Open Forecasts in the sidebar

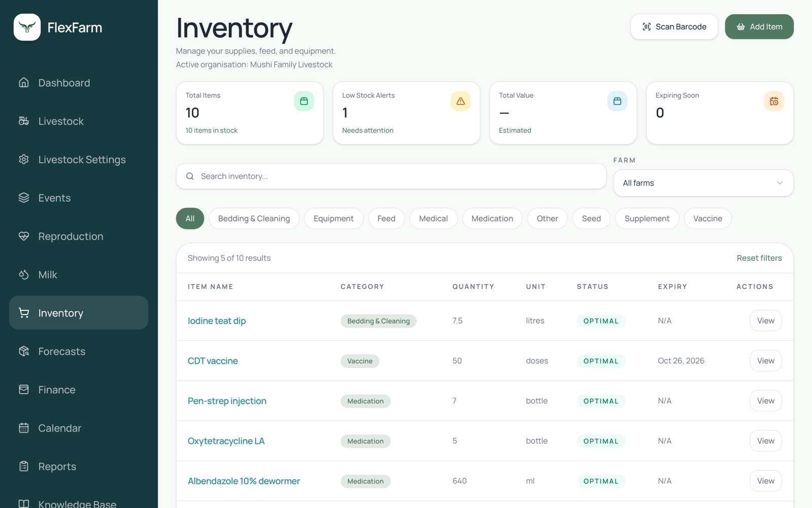(x=79, y=351)
